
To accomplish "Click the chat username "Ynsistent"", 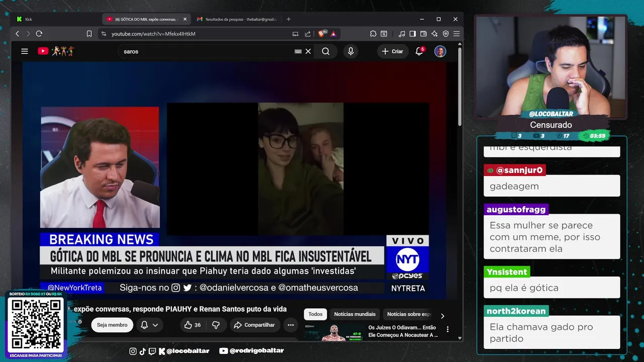I will tap(507, 271).
